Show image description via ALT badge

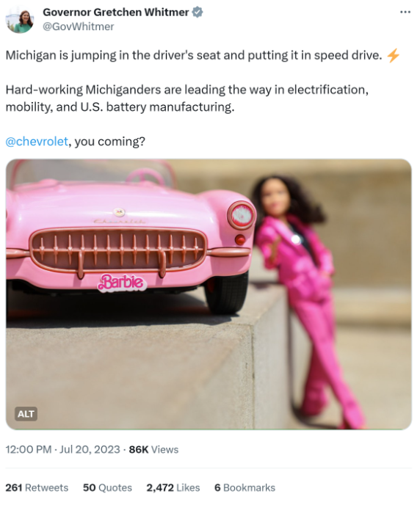26,414
